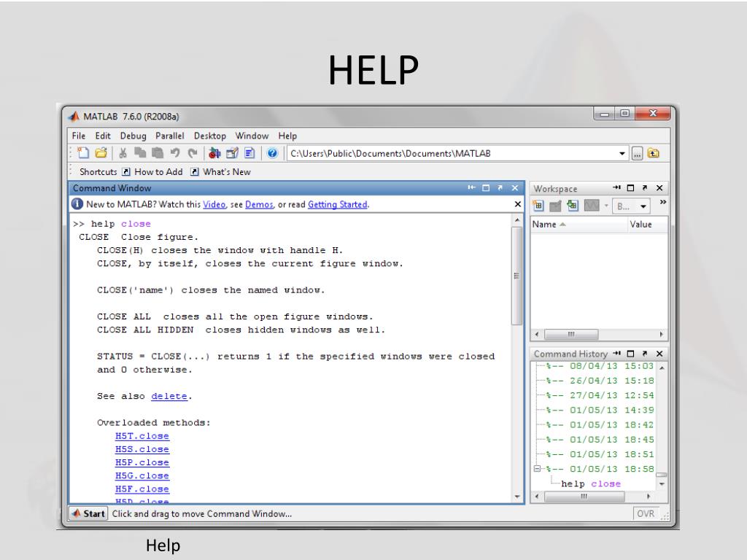Open the File menu

point(79,136)
